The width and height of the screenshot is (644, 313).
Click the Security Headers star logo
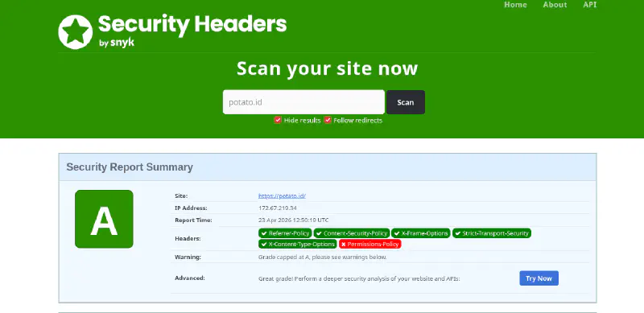tap(75, 32)
